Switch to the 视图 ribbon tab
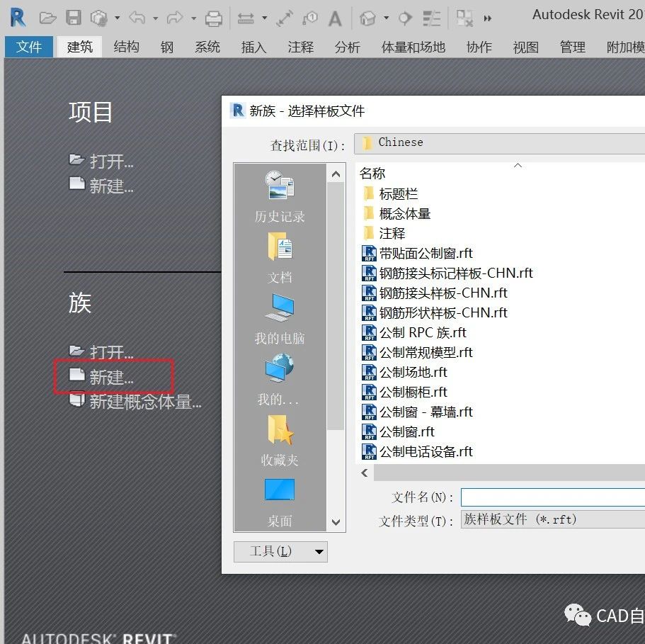Screen dimensions: 645x644 click(526, 47)
